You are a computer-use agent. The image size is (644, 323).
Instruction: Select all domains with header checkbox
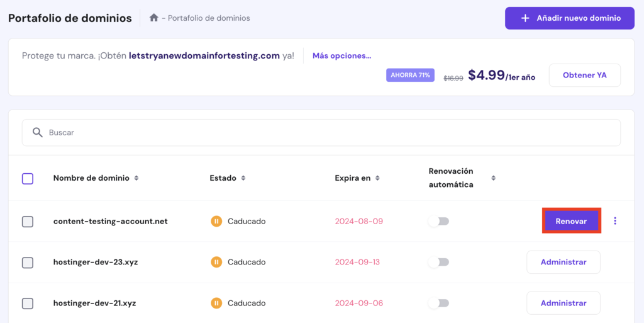(28, 178)
